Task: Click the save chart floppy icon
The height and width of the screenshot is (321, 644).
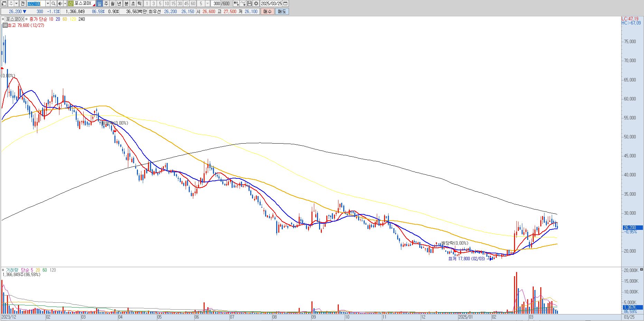Action: [249, 3]
